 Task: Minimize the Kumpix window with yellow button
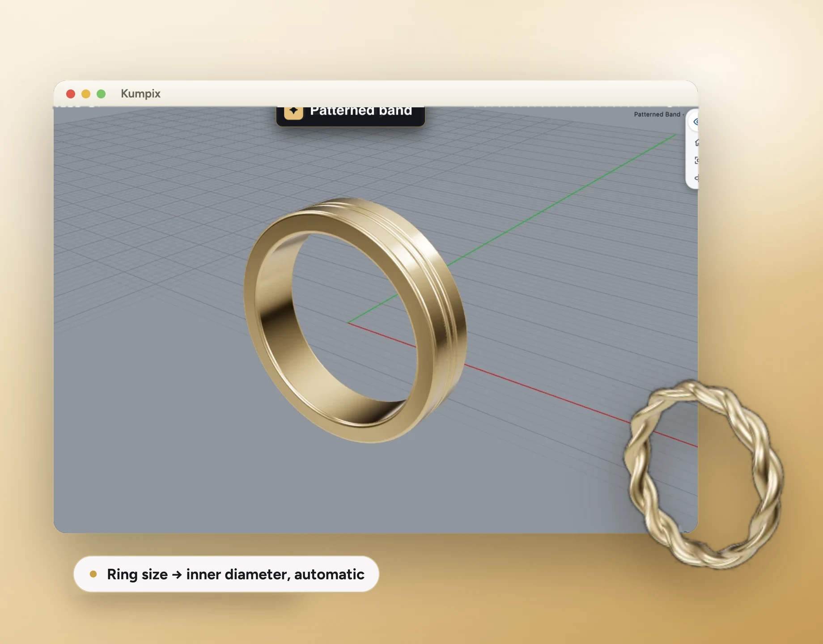point(86,94)
